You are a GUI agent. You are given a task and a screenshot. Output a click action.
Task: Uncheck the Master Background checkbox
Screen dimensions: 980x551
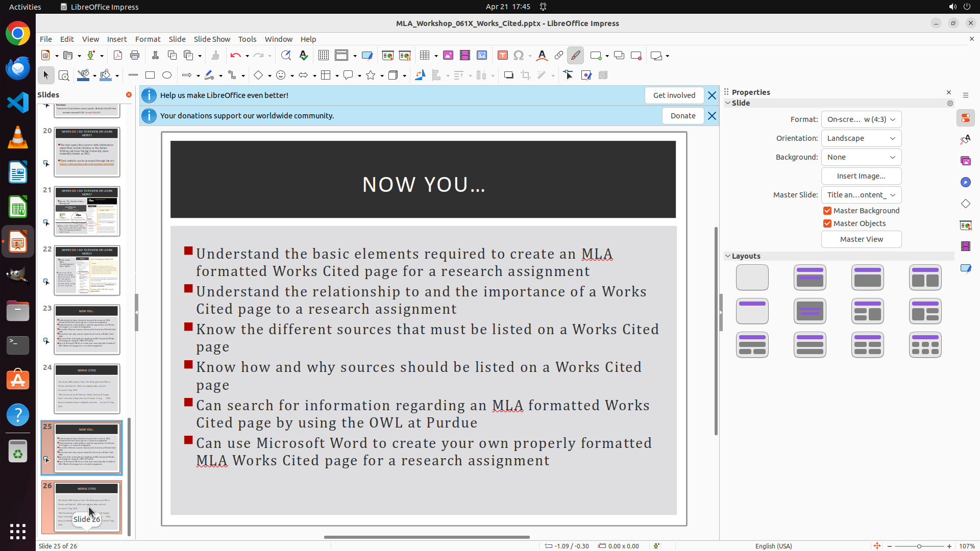[x=827, y=211]
